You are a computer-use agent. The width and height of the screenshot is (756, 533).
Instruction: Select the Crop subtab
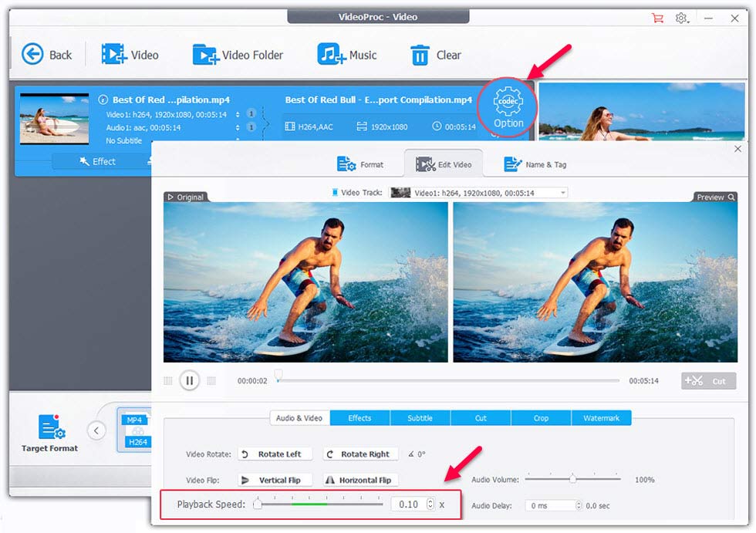tap(541, 418)
